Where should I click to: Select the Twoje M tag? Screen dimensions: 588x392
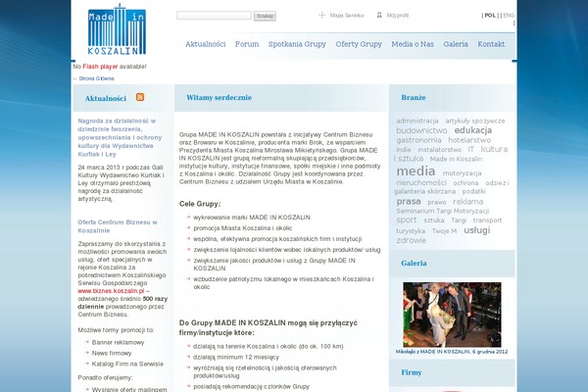[x=444, y=231]
